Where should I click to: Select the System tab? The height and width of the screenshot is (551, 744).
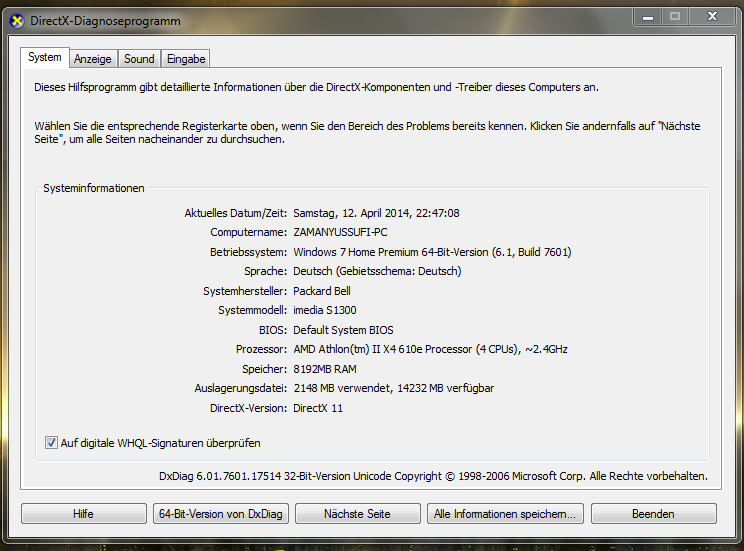click(45, 57)
